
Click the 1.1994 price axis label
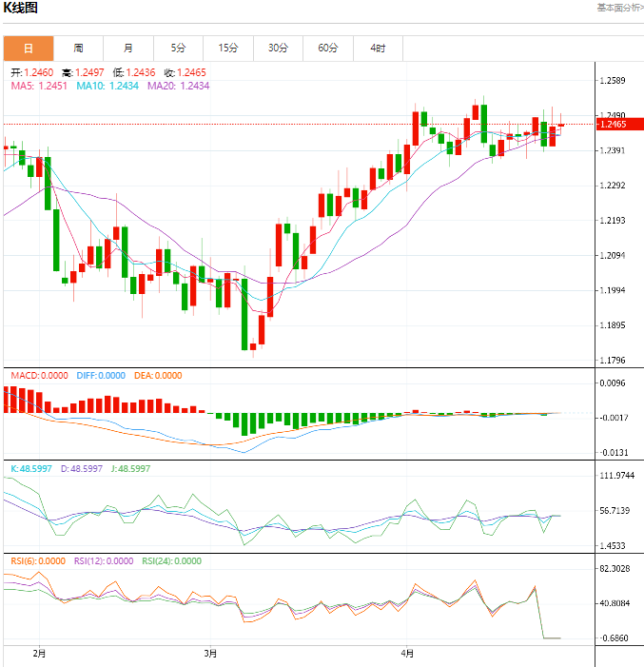tap(613, 290)
